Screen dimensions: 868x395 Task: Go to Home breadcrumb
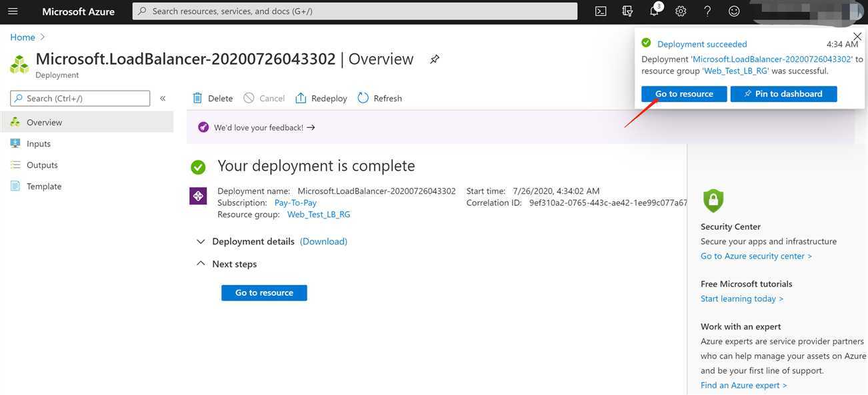pyautogui.click(x=23, y=37)
